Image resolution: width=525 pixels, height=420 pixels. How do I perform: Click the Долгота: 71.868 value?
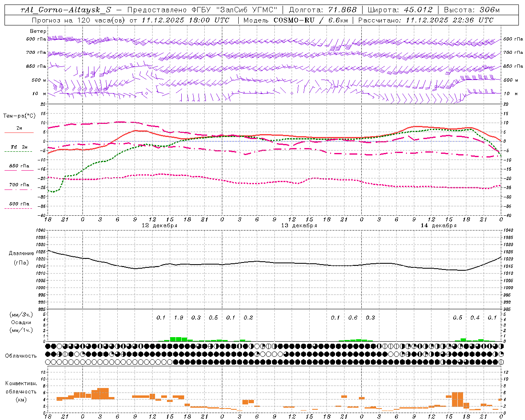pyautogui.click(x=323, y=10)
